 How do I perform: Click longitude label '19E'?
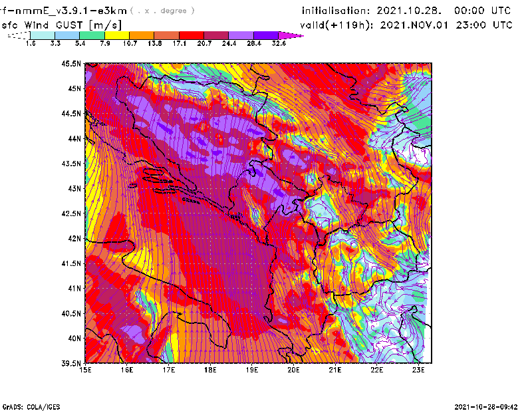[252, 370]
